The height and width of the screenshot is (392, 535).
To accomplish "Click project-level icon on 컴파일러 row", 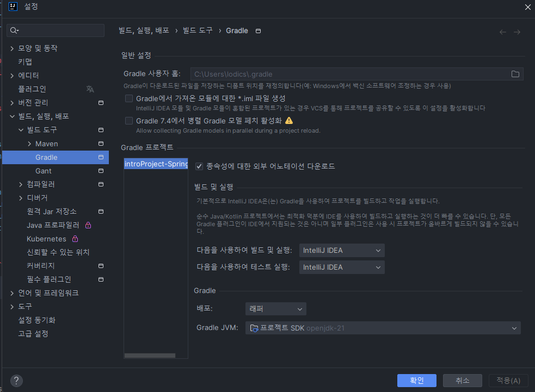I will tap(101, 184).
